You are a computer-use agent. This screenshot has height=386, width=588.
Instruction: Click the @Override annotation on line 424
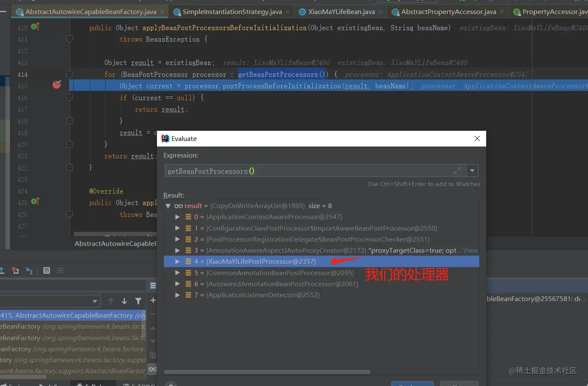tap(106, 191)
